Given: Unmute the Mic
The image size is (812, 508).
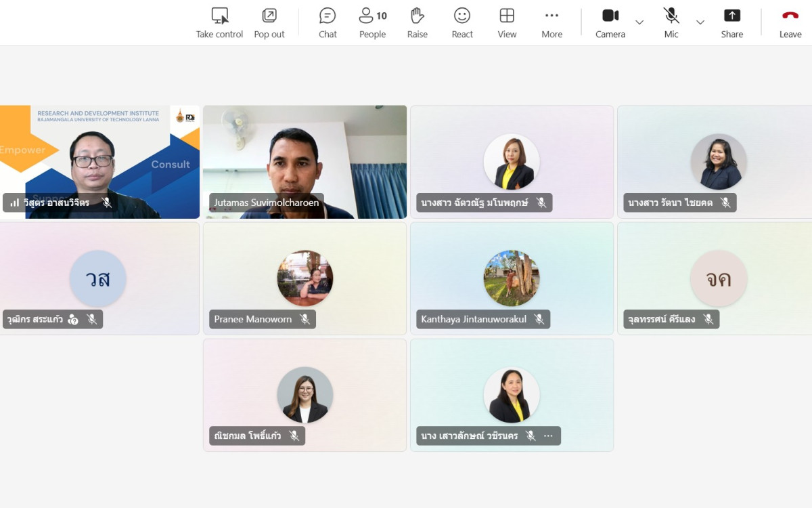Looking at the screenshot, I should (x=671, y=16).
